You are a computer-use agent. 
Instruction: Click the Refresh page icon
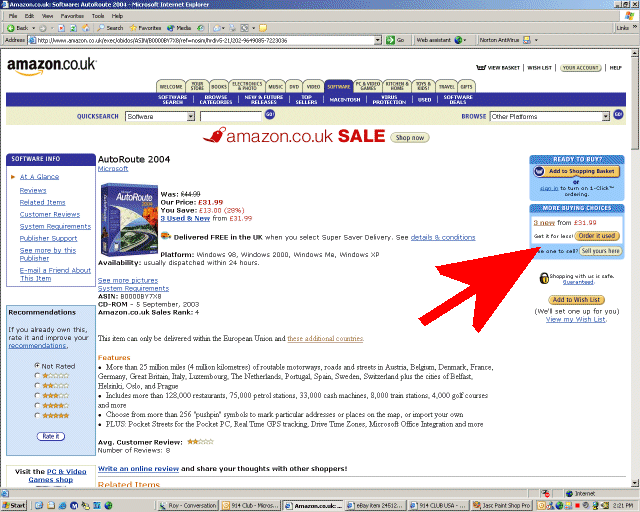coord(73,28)
